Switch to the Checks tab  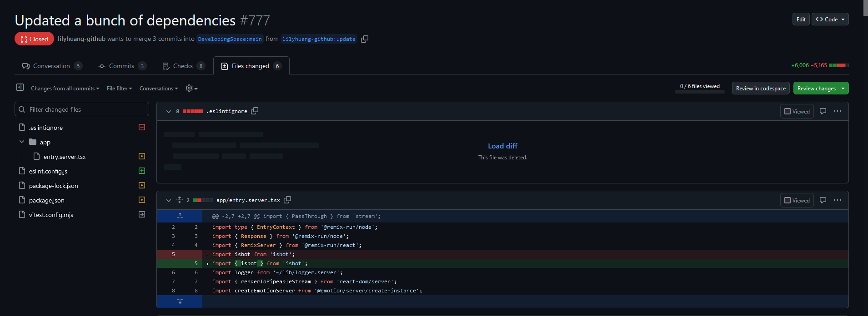(x=184, y=66)
